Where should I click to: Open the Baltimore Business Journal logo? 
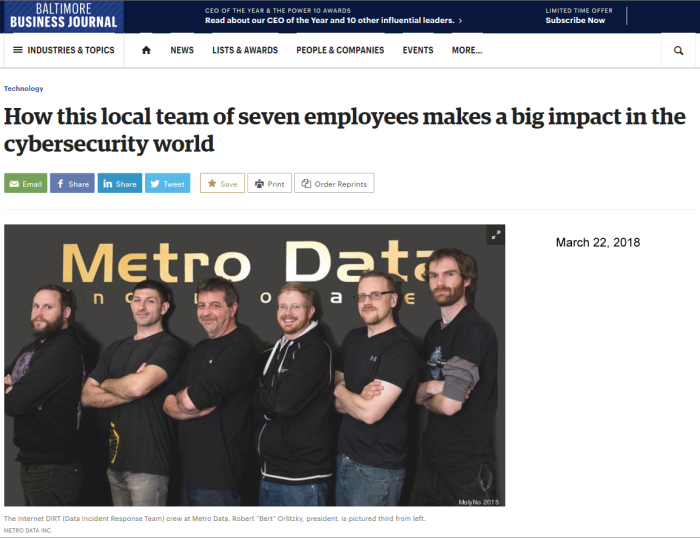[x=63, y=16]
